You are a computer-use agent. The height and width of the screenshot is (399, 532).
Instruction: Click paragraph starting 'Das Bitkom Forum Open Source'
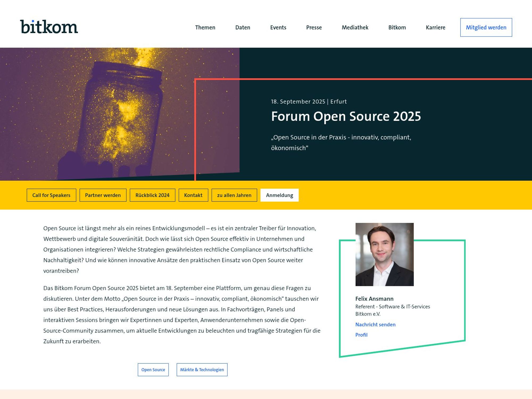click(x=182, y=315)
